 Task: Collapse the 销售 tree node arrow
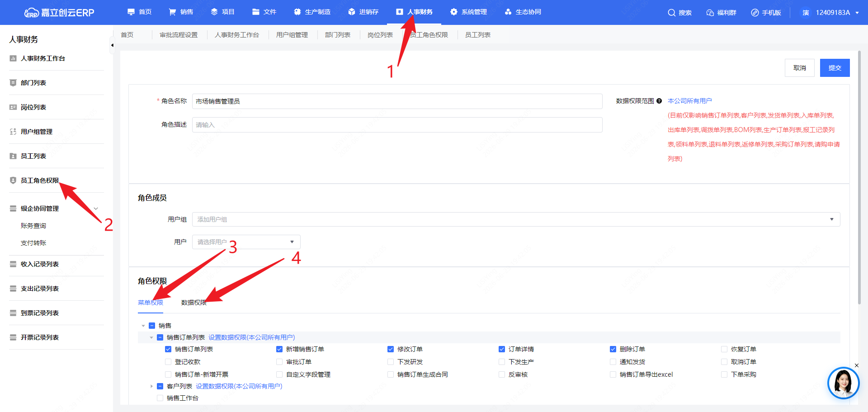(143, 326)
